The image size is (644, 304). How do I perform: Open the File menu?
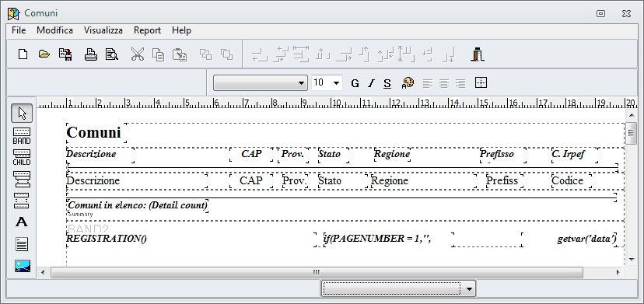pos(19,30)
